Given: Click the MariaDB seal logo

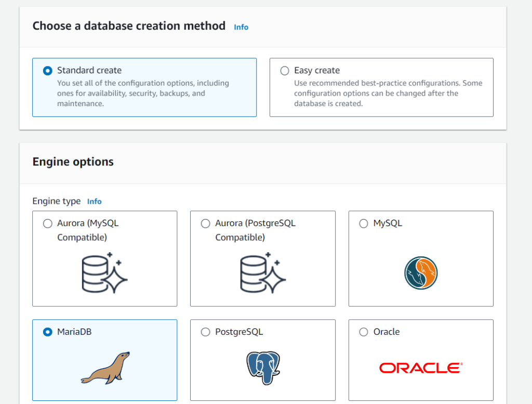Looking at the screenshot, I should 105,368.
